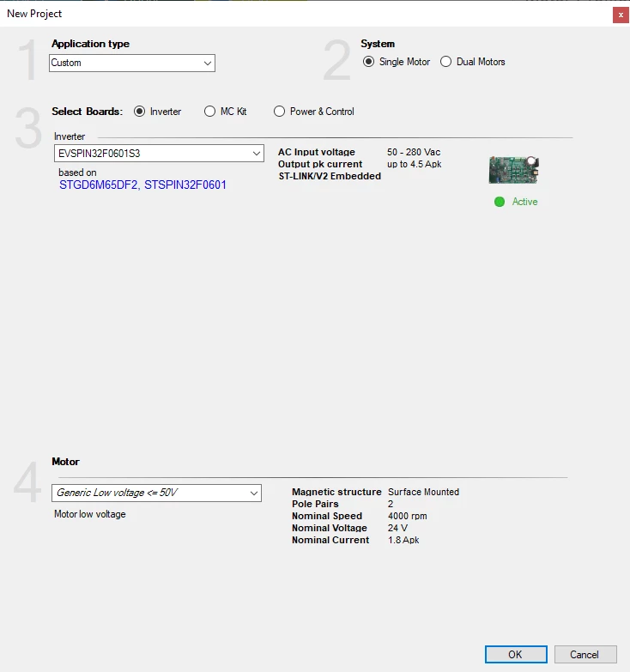Open the STSPIN32F0601 link
Viewport: 630px width, 672px height.
185,185
